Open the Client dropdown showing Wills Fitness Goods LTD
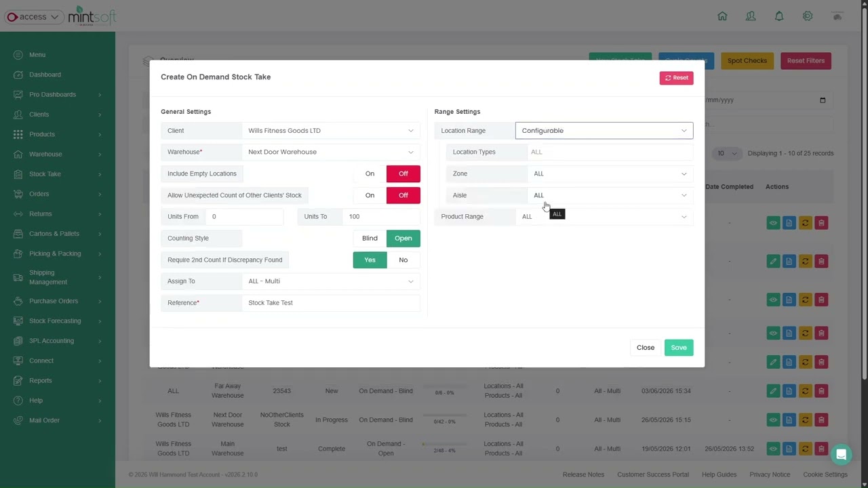Screen dimensions: 868x488 (x=331, y=131)
